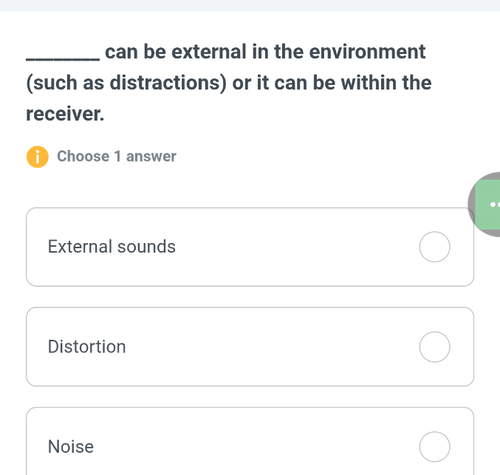
Task: Open the green floating chat bubble
Action: (x=488, y=205)
